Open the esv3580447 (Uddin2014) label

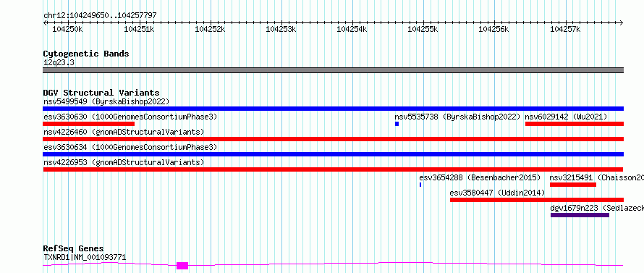point(497,193)
